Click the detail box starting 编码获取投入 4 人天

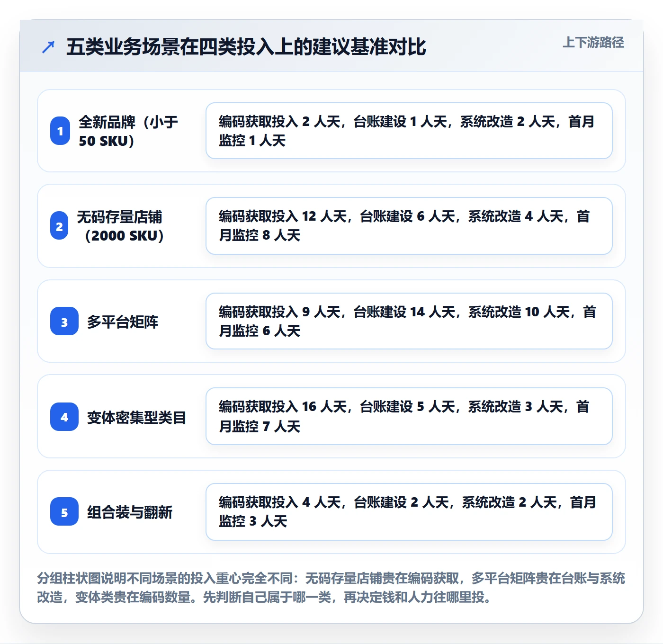coord(409,512)
